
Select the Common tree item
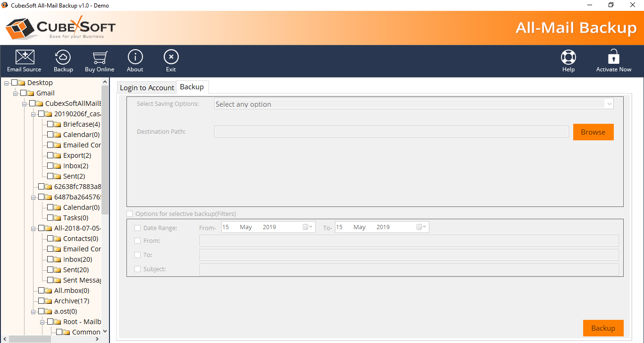pyautogui.click(x=86, y=332)
